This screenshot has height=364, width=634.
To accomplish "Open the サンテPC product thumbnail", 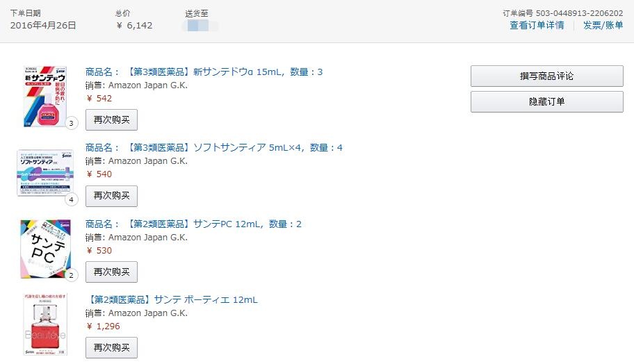I will [44, 248].
